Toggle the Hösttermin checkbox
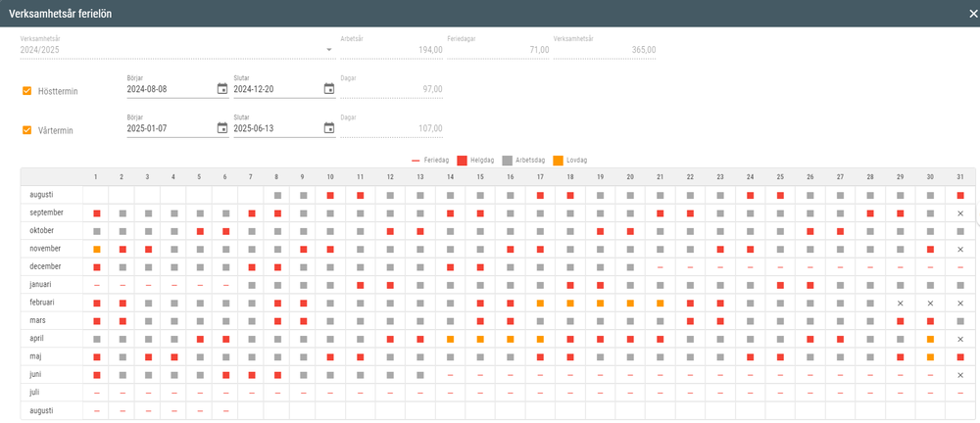The width and height of the screenshot is (980, 423). click(x=27, y=91)
